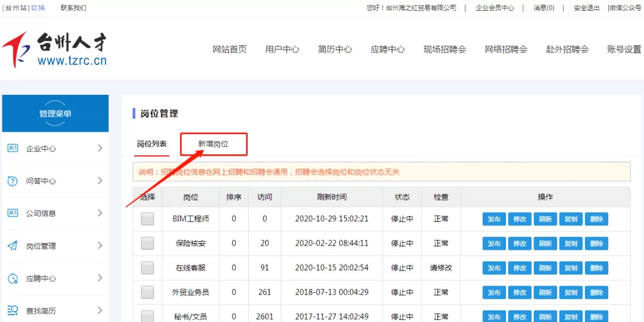Image resolution: width=644 pixels, height=322 pixels.
Task: Click the 刷新时间 column header
Action: [x=332, y=197]
